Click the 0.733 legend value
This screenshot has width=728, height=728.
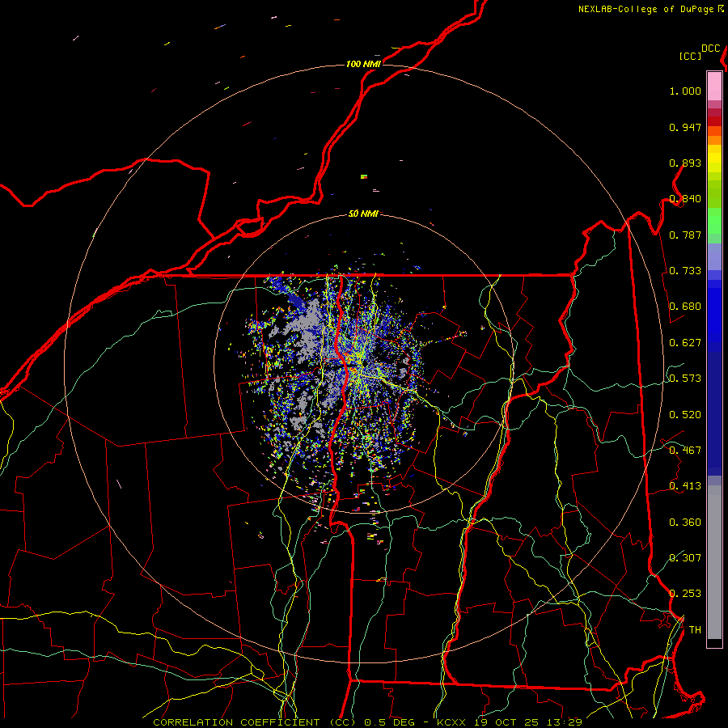[x=685, y=271]
